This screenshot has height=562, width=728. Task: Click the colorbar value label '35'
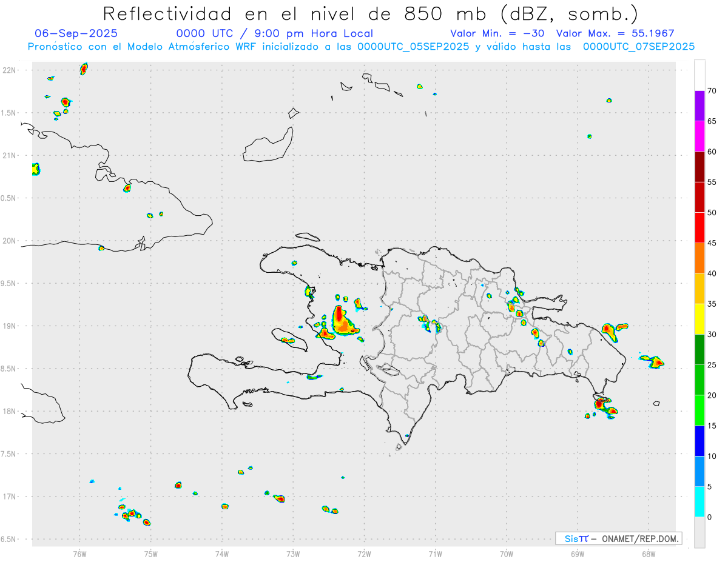(x=712, y=304)
